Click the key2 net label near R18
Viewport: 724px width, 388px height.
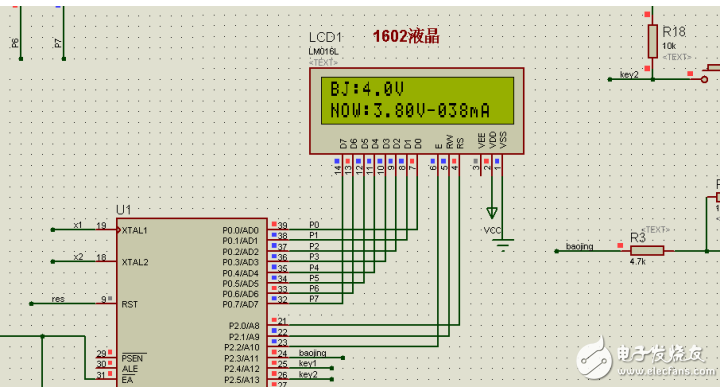coord(629,75)
